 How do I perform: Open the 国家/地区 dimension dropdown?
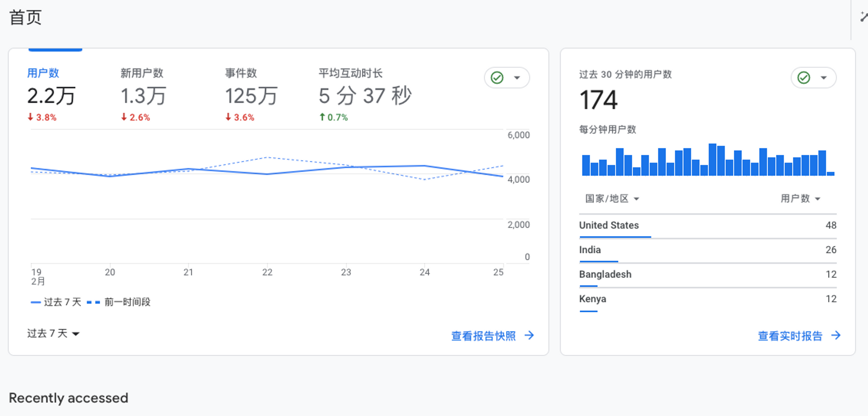coord(612,198)
